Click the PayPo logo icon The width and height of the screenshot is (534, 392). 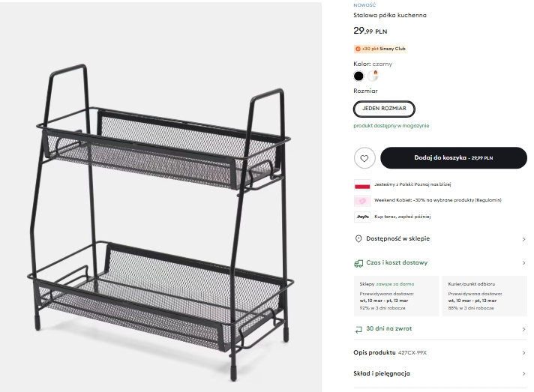pyautogui.click(x=361, y=217)
